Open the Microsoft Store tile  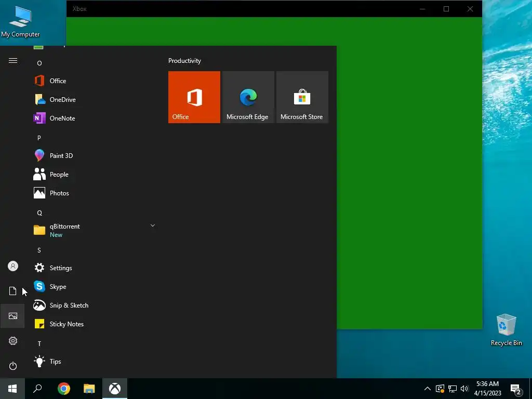(x=302, y=97)
